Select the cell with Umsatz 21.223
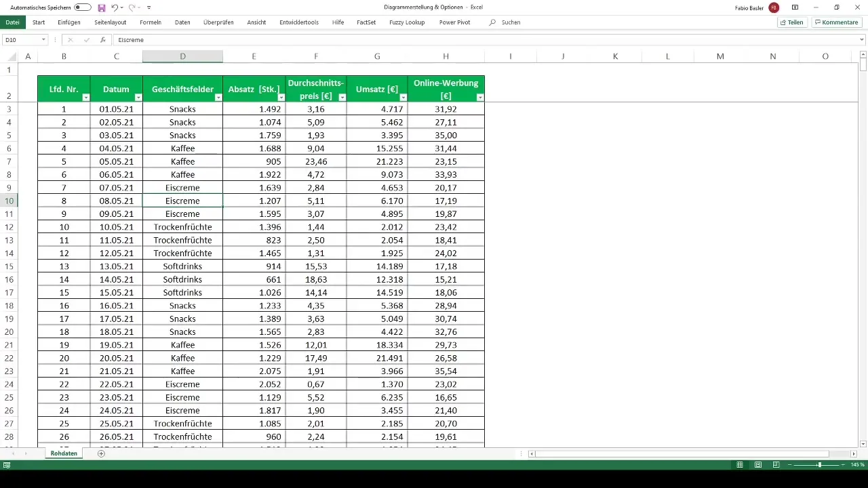 coord(377,161)
